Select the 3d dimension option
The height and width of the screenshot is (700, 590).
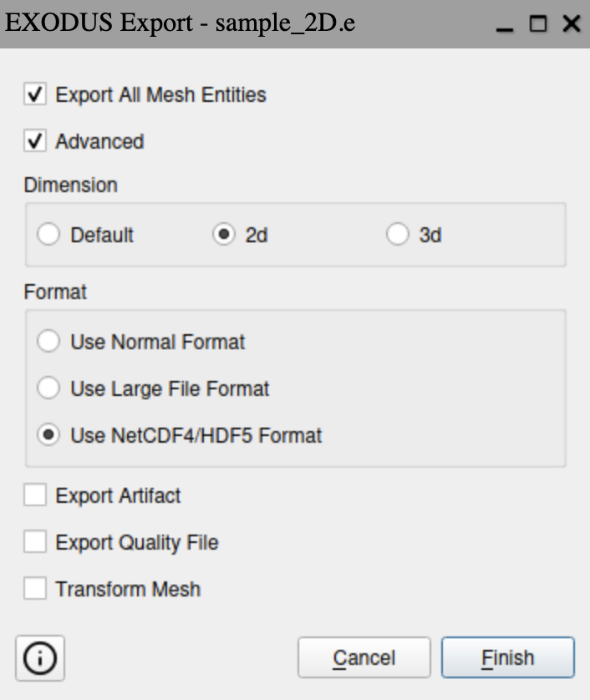click(x=398, y=235)
